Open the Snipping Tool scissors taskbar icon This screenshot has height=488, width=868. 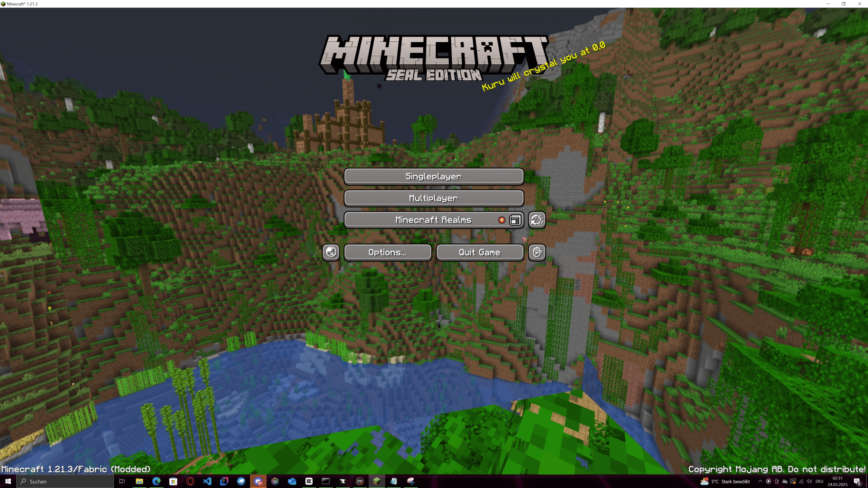411,481
